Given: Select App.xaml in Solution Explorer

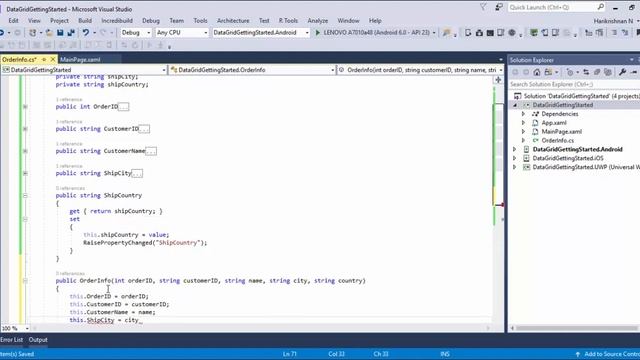Looking at the screenshot, I should coord(554,123).
